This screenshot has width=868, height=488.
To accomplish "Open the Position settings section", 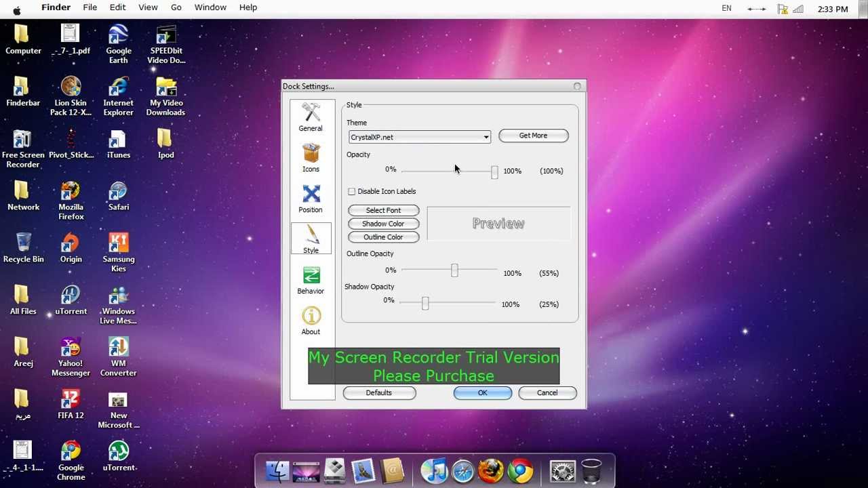I will pyautogui.click(x=311, y=199).
